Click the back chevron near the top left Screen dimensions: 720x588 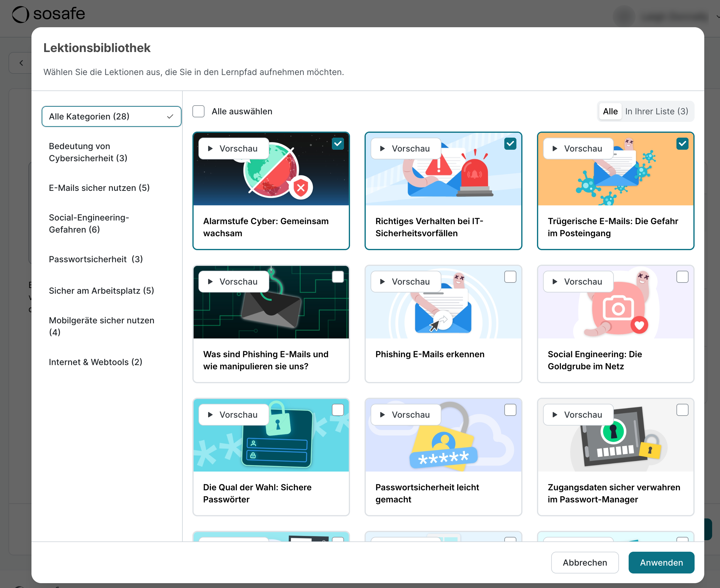point(21,63)
